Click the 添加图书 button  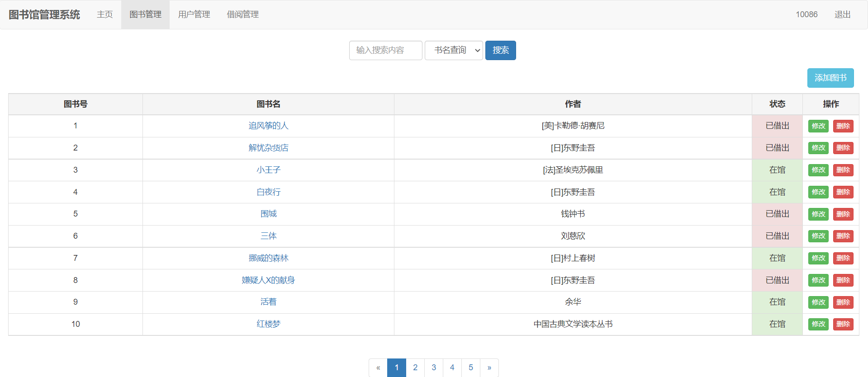(830, 78)
